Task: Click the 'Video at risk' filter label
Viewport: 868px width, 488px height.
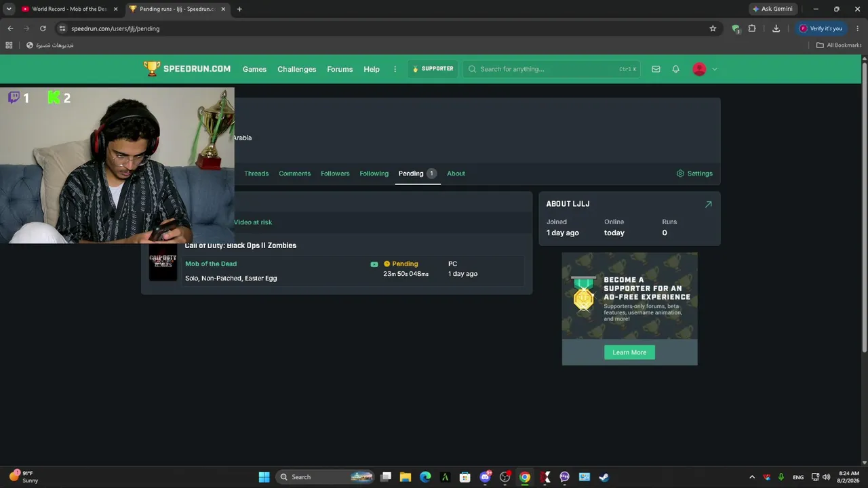Action: 253,222
